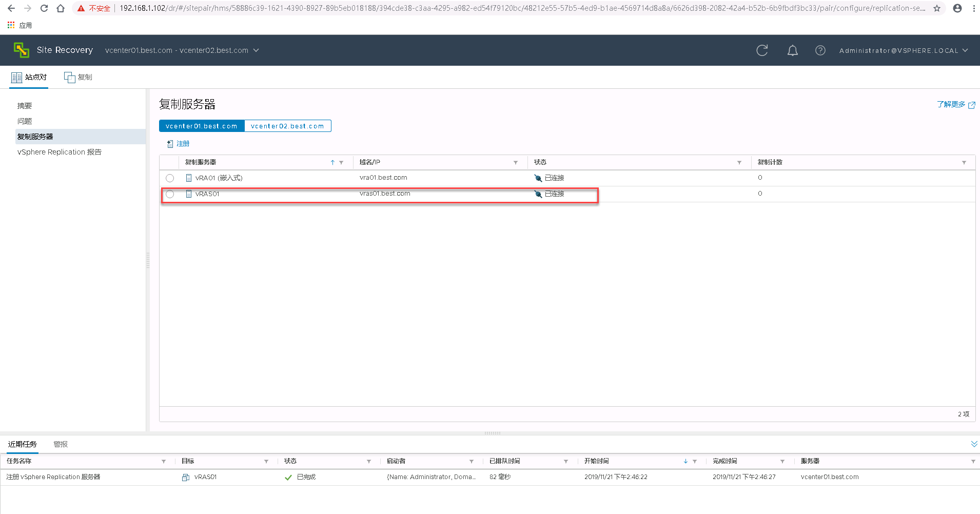Open filter for 状态 column in servers table
This screenshot has height=514, width=980.
coord(739,162)
